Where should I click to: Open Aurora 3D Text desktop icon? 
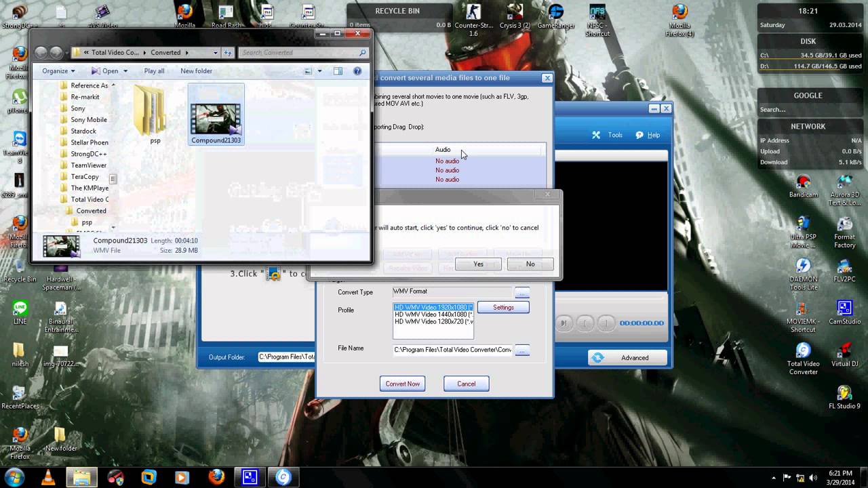click(844, 190)
